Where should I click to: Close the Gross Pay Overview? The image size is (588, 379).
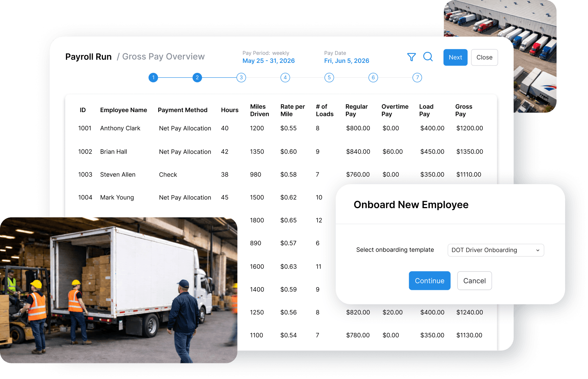point(484,57)
